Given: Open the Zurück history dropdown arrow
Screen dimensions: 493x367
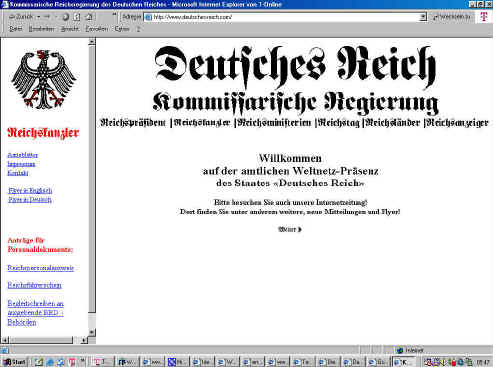Looking at the screenshot, I should pyautogui.click(x=39, y=17).
